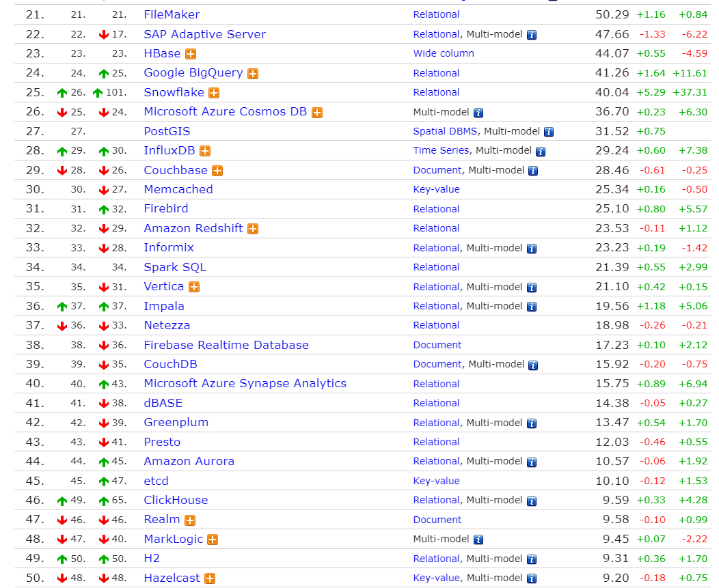This screenshot has height=588, width=719.
Task: Open the InfluxDB database link
Action: (169, 151)
